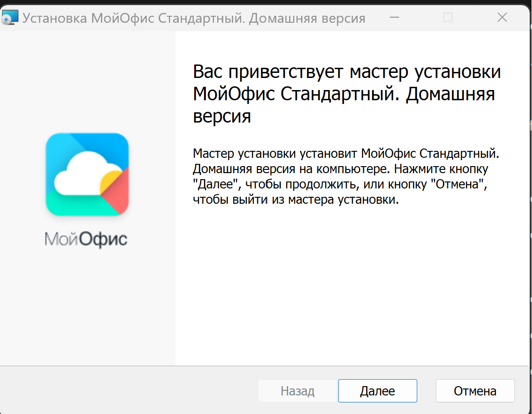Image resolution: width=532 pixels, height=414 pixels.
Task: Close the installer with the X button
Action: 502,18
